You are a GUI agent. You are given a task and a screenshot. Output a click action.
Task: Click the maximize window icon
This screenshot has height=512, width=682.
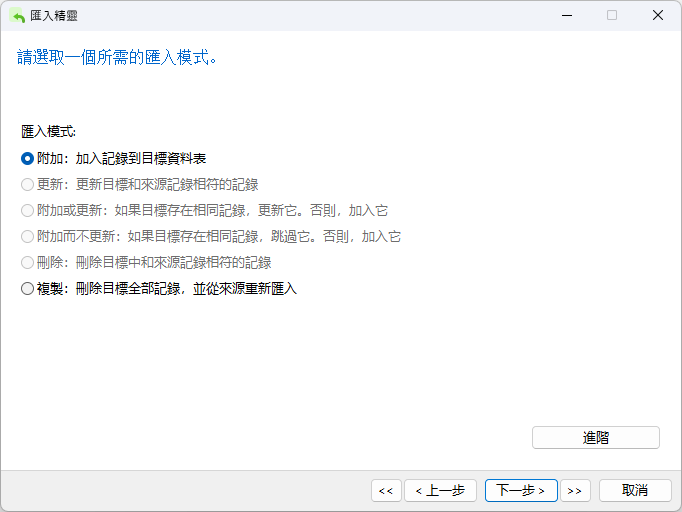coord(612,15)
